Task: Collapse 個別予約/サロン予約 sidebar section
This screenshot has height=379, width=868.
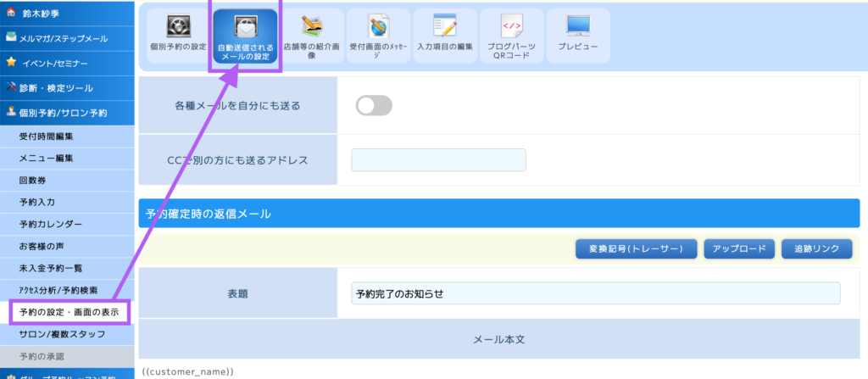Action: click(67, 112)
